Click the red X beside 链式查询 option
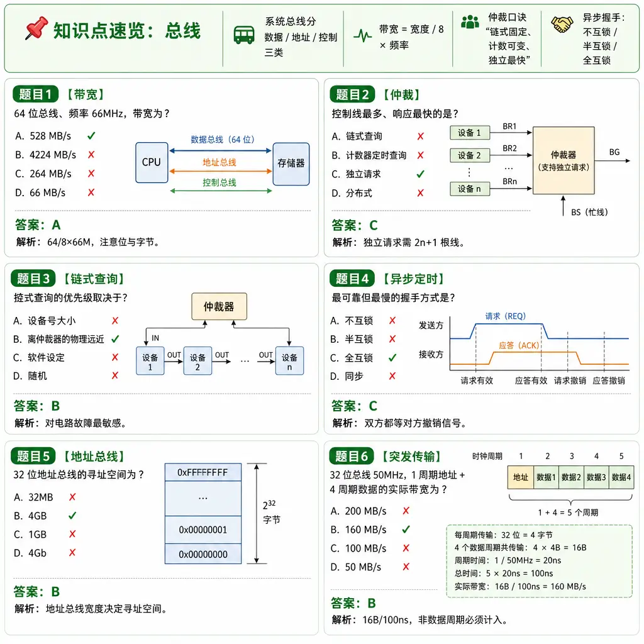 (421, 136)
